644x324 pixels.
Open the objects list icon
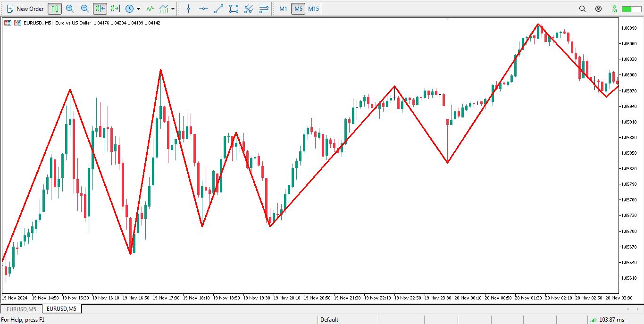click(264, 8)
